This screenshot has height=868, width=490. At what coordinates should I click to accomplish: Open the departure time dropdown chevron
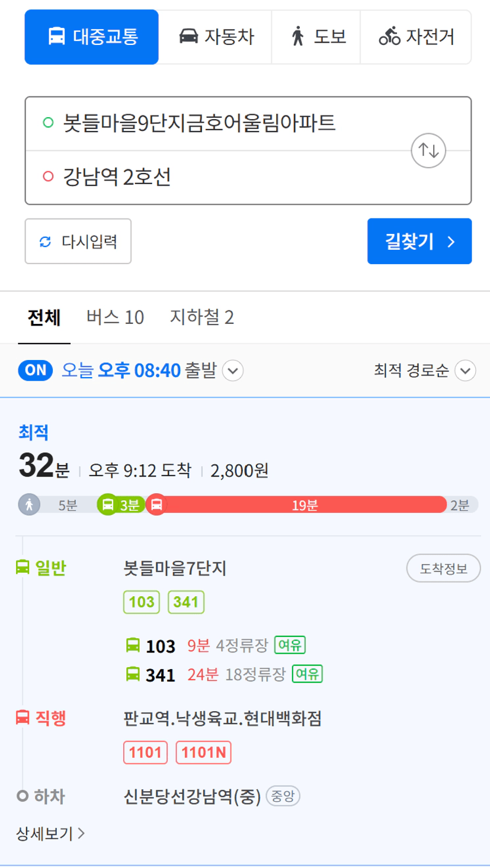coord(233,371)
